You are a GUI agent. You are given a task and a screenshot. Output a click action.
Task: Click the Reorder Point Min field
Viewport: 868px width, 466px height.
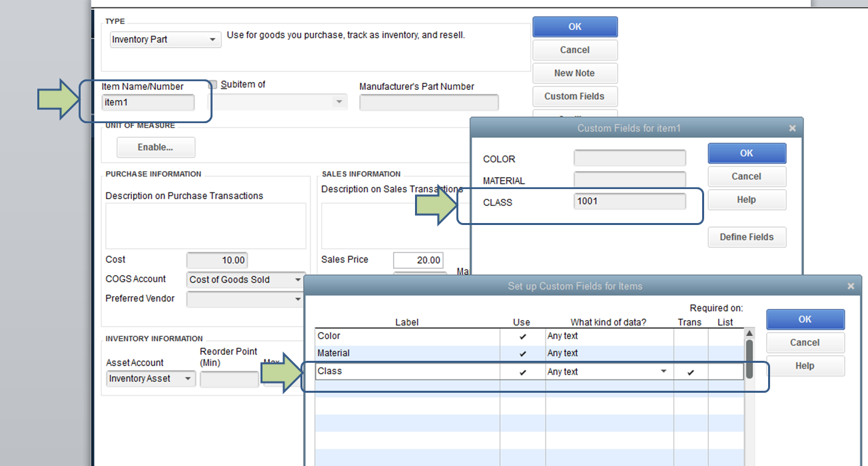pos(230,379)
